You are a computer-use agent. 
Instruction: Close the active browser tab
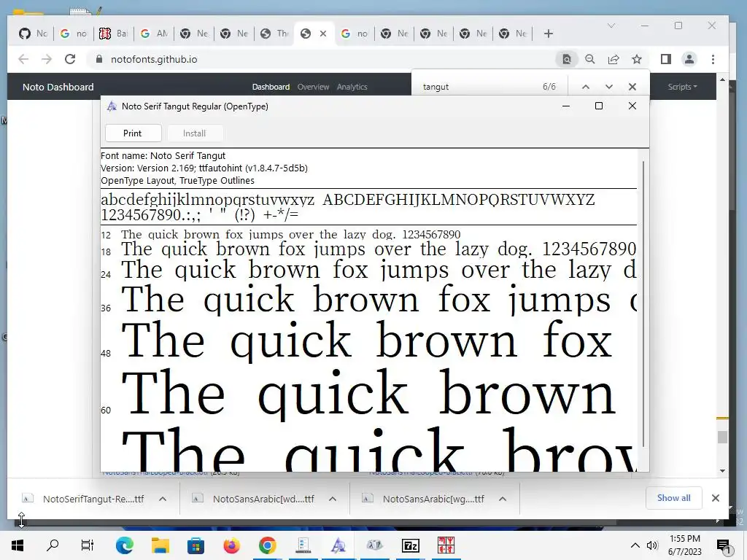pyautogui.click(x=323, y=34)
